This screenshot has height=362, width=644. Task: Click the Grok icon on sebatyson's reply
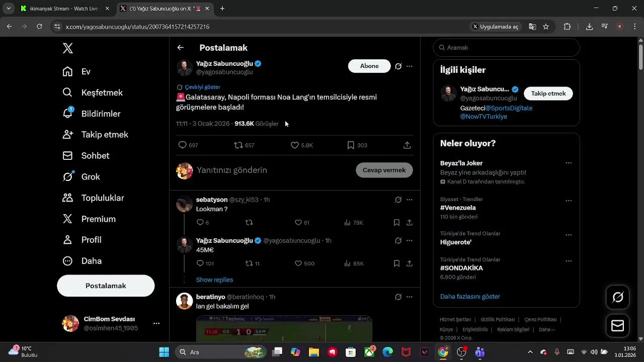[398, 200]
